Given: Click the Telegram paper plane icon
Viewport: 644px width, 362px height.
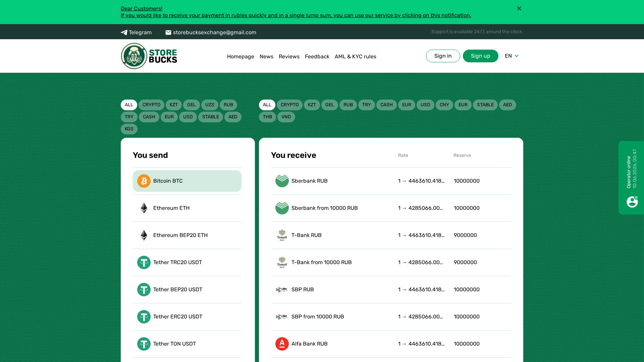Looking at the screenshot, I should coord(124,33).
